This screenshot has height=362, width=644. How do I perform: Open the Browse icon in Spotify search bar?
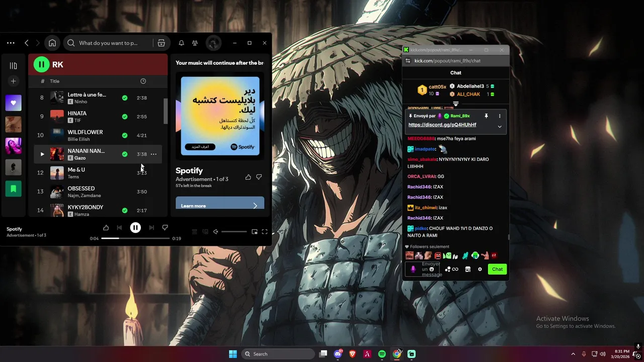click(161, 43)
